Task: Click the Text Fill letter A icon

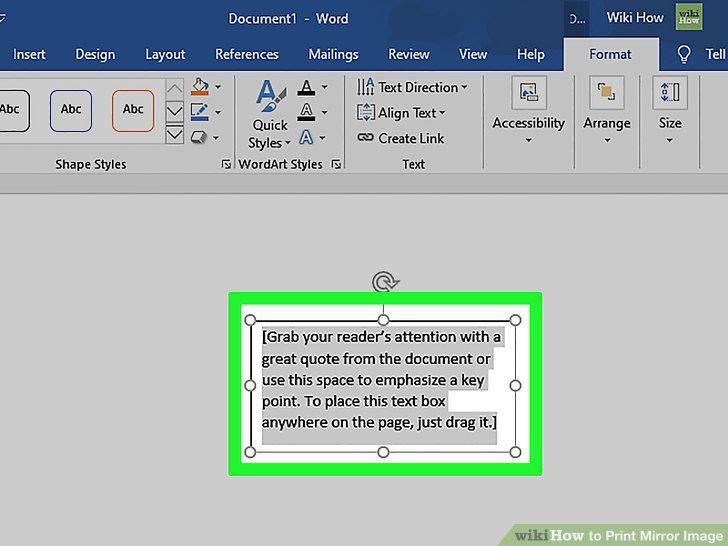Action: coord(306,87)
